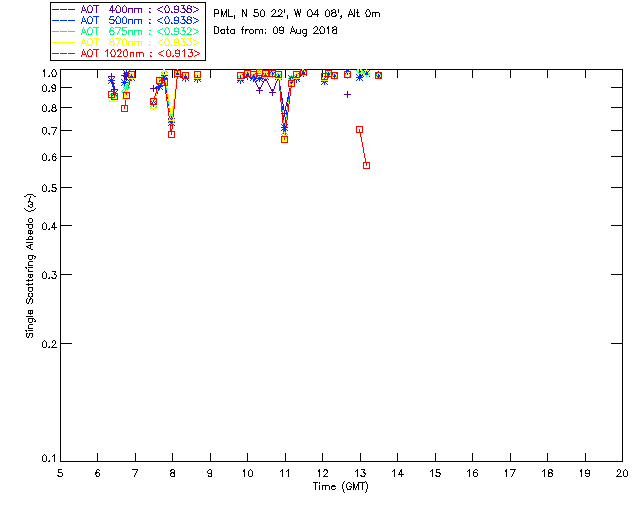Click the x-axis tick label 20
The height and width of the screenshot is (512, 640).
click(x=622, y=473)
